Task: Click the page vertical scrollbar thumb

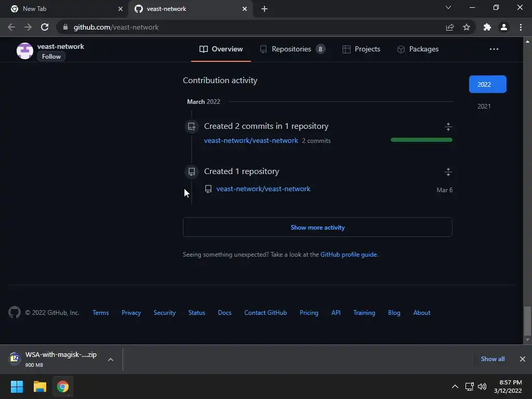Action: click(527, 321)
